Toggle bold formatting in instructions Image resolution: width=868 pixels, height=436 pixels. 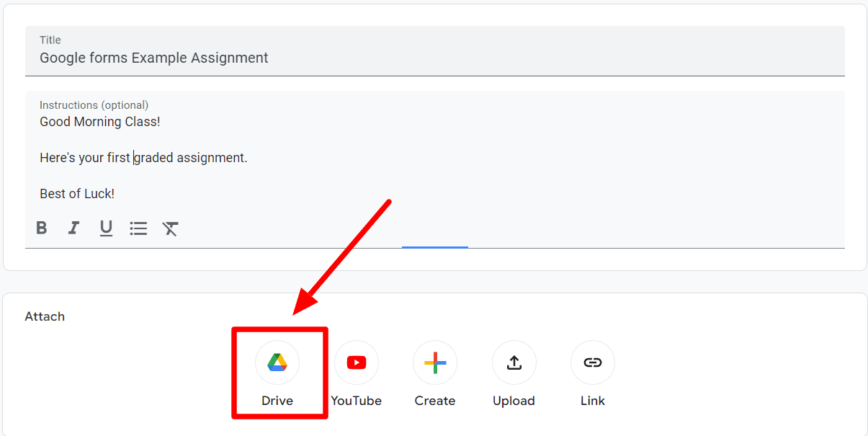[x=42, y=228]
